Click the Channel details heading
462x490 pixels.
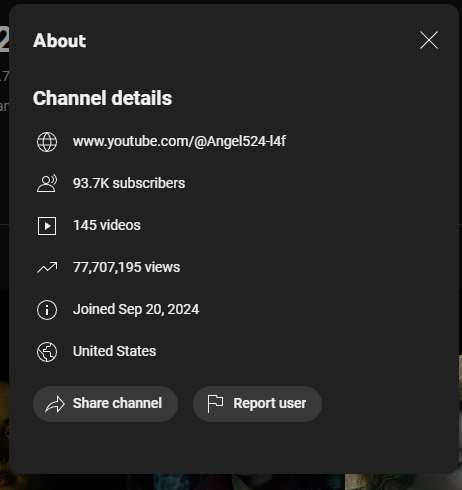coord(102,98)
